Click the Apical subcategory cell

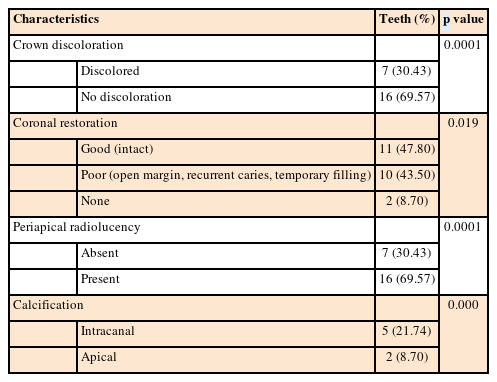pyautogui.click(x=226, y=360)
